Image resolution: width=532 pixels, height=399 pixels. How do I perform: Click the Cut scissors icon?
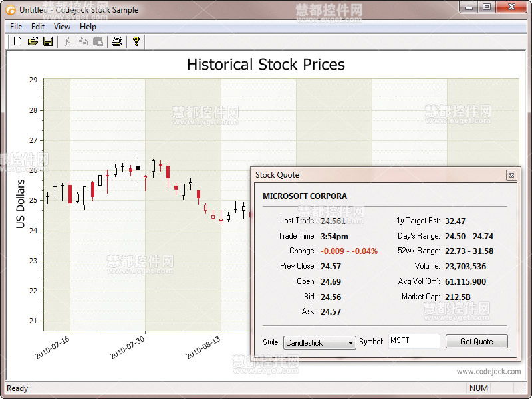(67, 41)
